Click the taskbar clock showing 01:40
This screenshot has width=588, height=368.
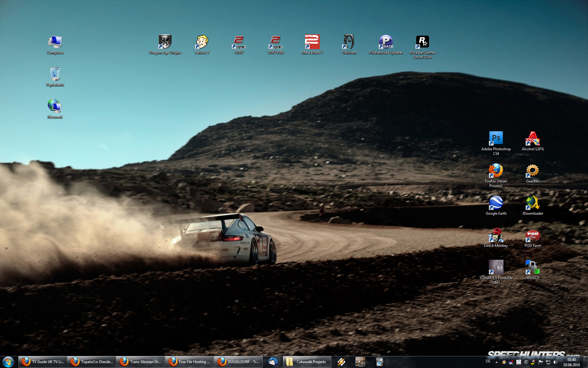pyautogui.click(x=571, y=362)
